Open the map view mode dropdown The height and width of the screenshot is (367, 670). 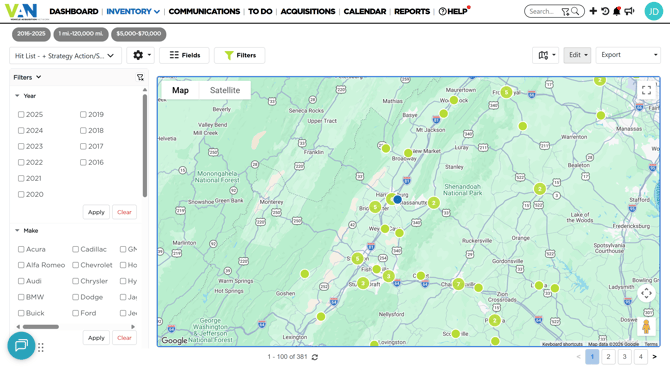click(x=546, y=55)
